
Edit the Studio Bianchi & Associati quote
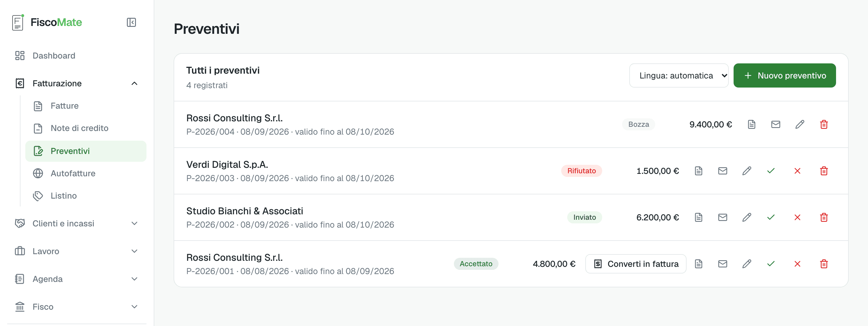(746, 218)
